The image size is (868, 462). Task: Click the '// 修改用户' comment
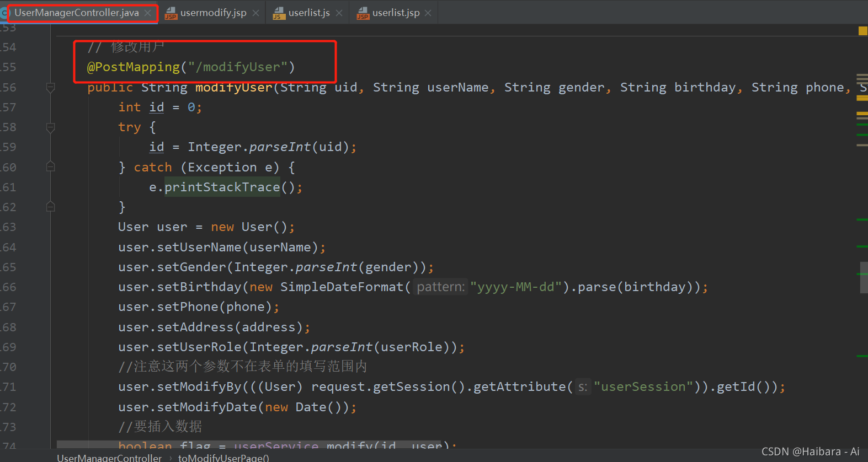126,47
